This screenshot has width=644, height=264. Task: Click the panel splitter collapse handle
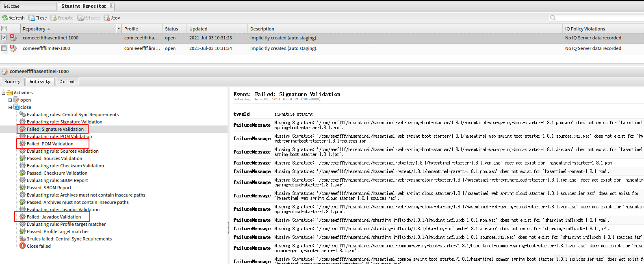click(x=228, y=227)
